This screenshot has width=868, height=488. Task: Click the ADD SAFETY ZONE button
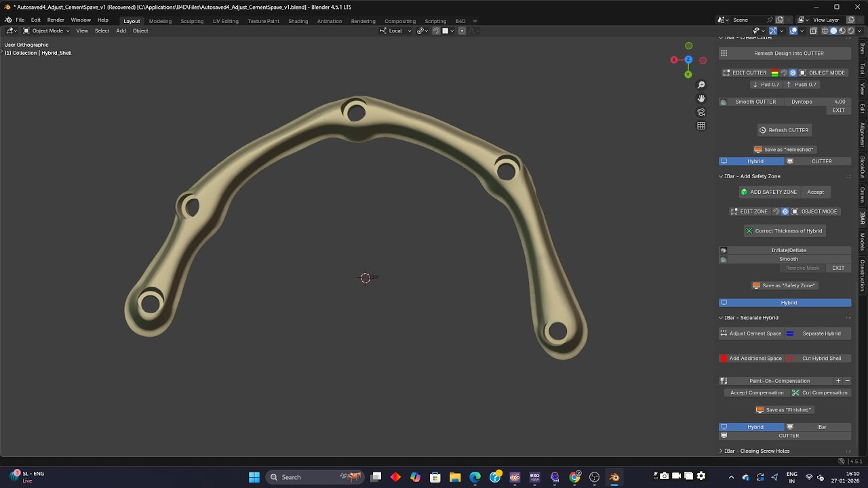pyautogui.click(x=770, y=192)
